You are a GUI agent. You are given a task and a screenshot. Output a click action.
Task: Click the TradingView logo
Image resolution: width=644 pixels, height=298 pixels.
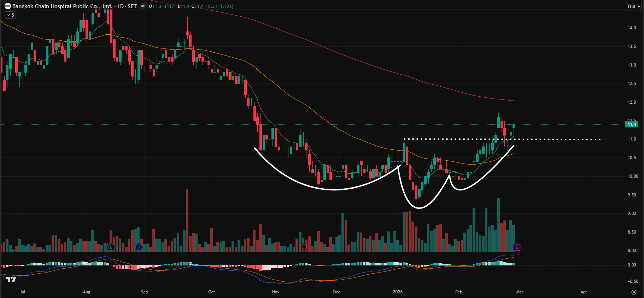11,280
